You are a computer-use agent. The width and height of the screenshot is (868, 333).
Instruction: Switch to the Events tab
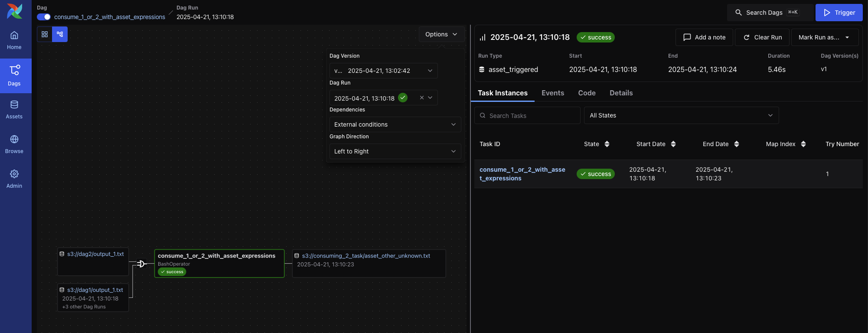[x=552, y=93]
